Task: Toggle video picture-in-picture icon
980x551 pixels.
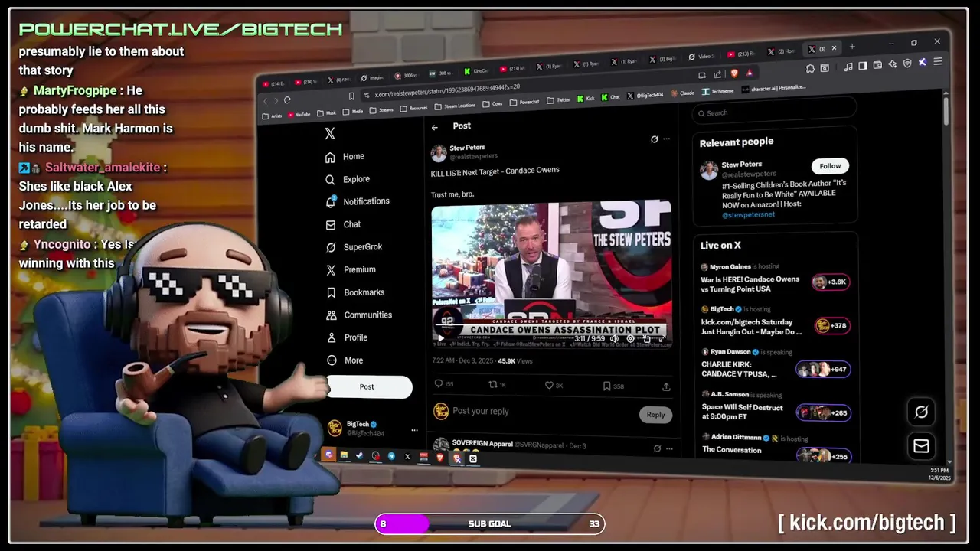Action: (x=646, y=339)
